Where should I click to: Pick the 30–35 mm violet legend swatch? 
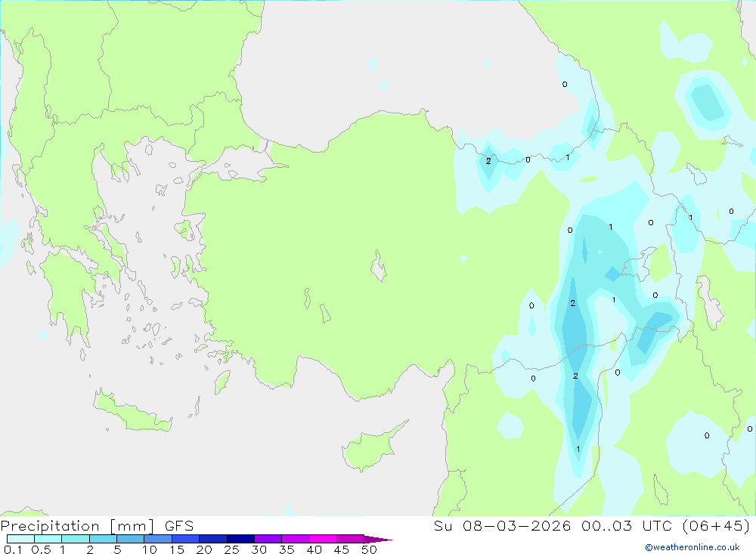click(268, 539)
